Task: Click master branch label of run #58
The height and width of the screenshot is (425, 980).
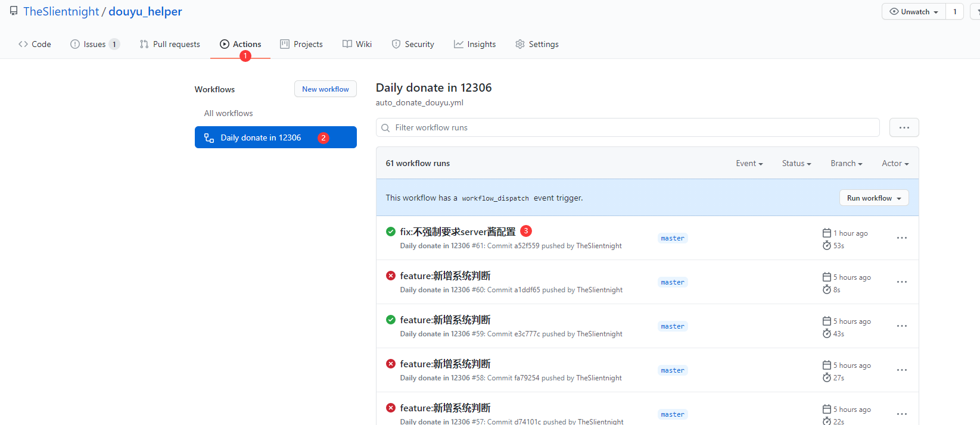Action: tap(673, 370)
